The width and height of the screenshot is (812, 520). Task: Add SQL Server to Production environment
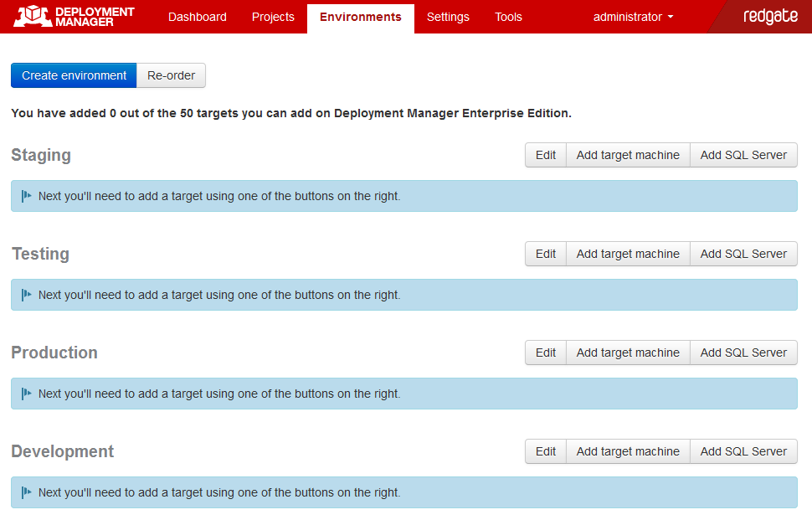743,353
